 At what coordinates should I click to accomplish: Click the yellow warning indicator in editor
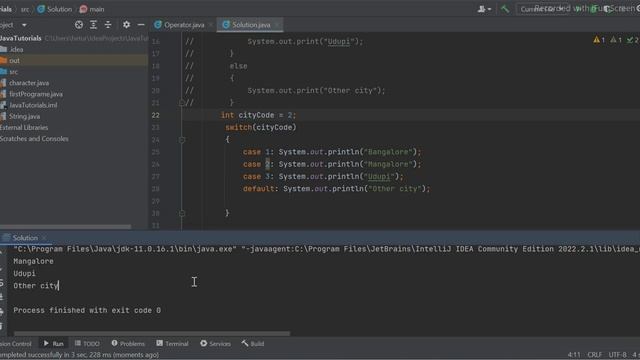point(599,40)
